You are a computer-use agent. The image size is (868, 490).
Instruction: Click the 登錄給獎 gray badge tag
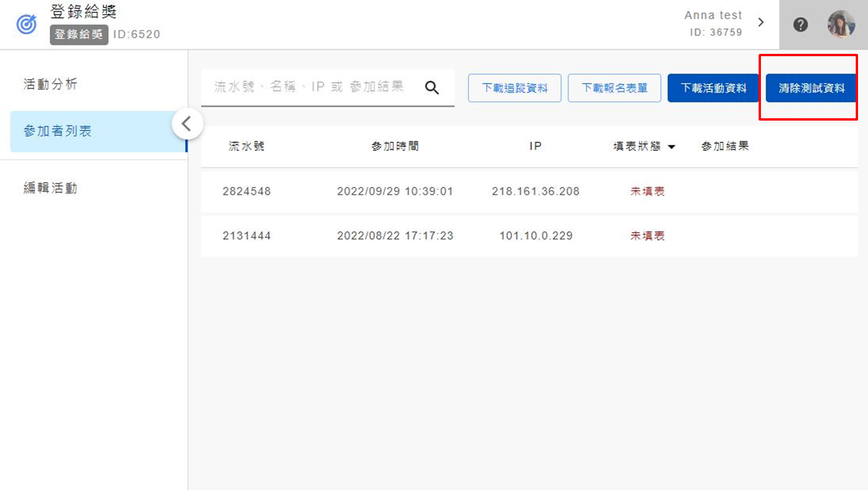78,35
